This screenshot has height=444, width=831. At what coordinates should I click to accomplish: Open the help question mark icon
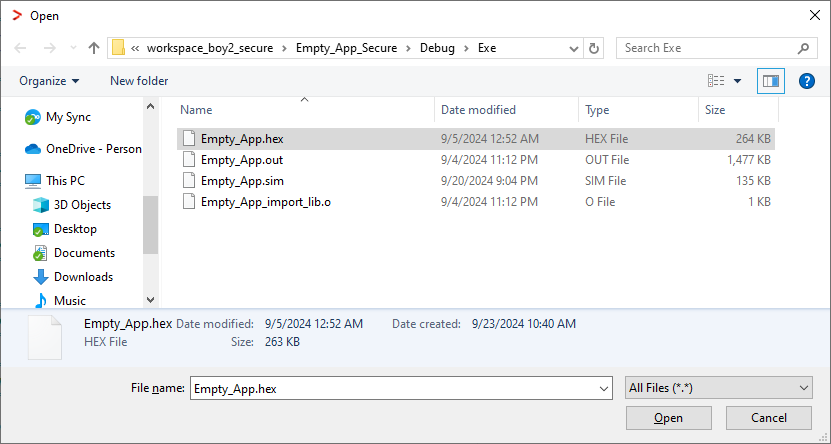[806, 81]
